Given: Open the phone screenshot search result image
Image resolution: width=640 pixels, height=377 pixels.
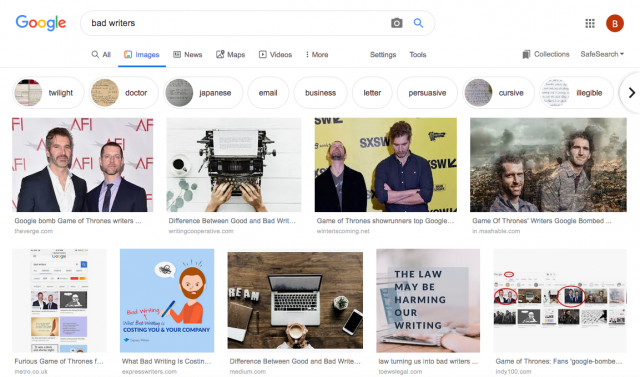Looking at the screenshot, I should pos(59,301).
